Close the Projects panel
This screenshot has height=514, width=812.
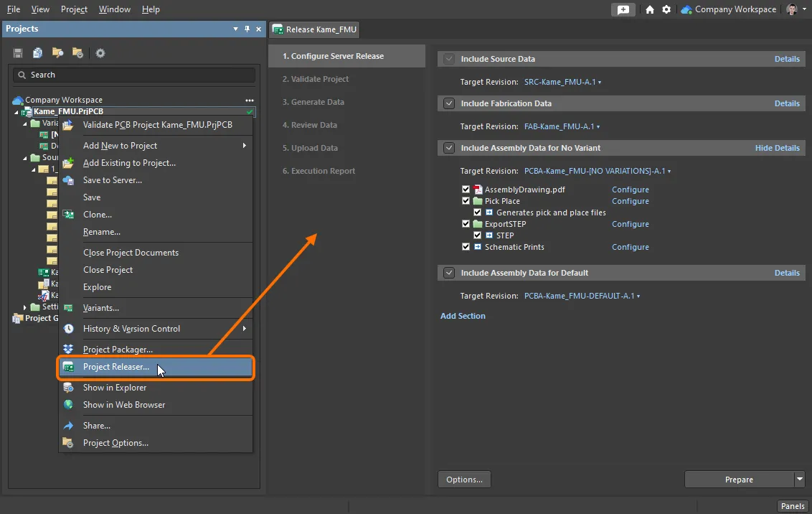point(258,29)
